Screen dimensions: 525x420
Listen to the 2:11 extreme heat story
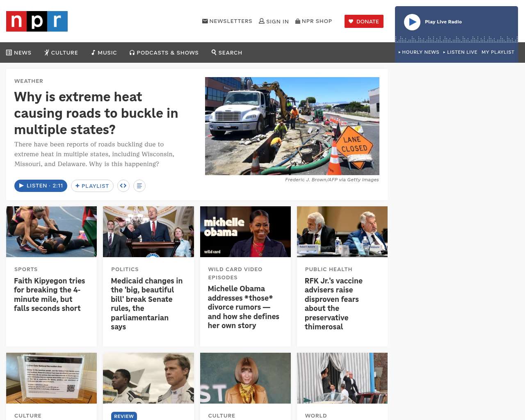[41, 186]
